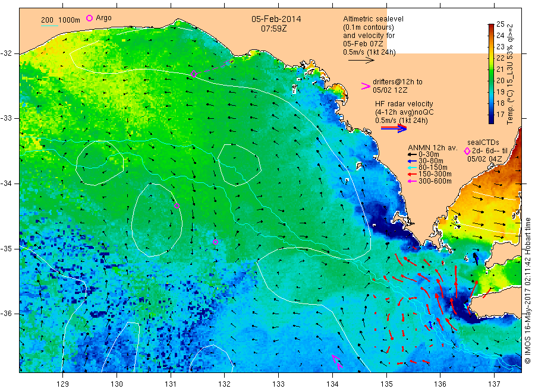Click the cyan 80-150m ANMN legend arrow
The width and height of the screenshot is (535, 392).
(412, 167)
